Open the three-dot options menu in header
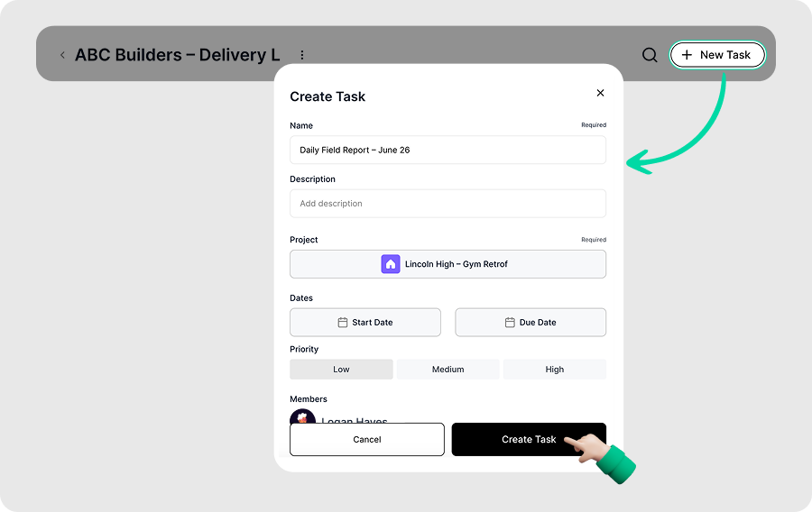This screenshot has height=512, width=812. coord(302,55)
